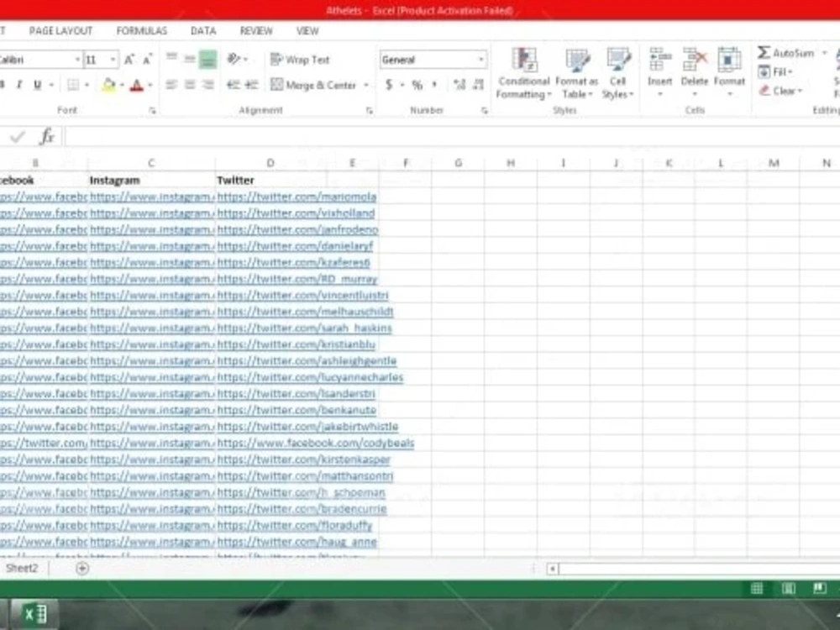Open Alignment settings dialog launcher
The image size is (840, 630).
(369, 110)
